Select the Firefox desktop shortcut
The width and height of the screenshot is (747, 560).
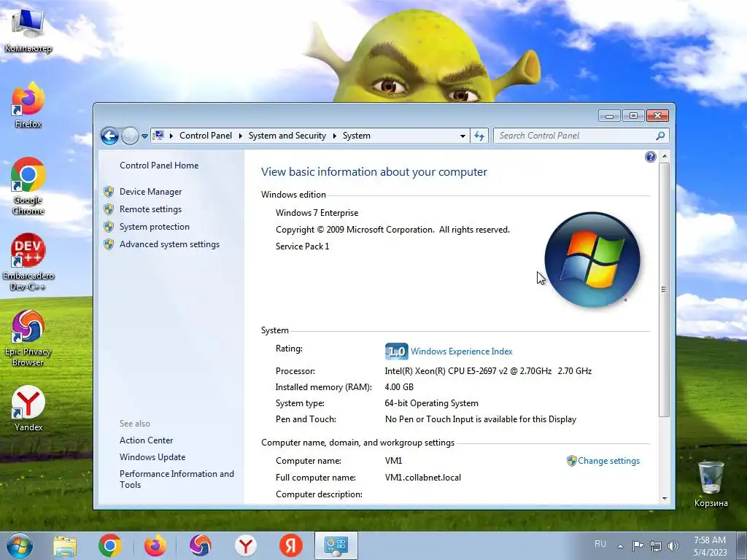point(28,105)
